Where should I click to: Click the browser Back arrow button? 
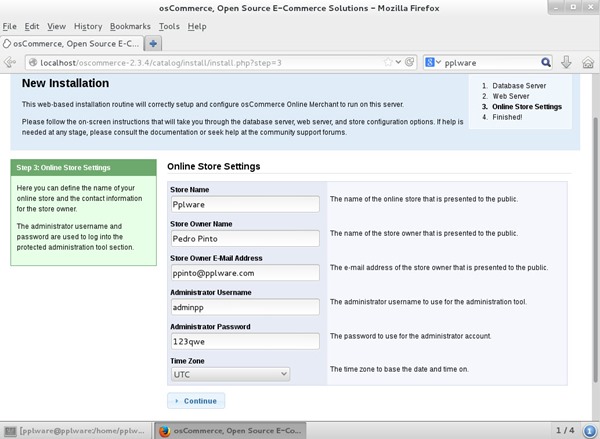click(10, 62)
